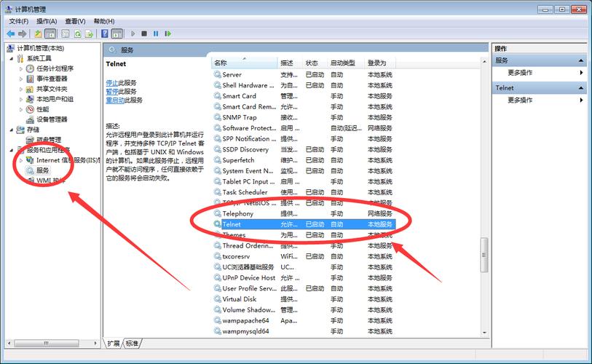Collapse the 服务 section in the actions pane

pos(580,60)
